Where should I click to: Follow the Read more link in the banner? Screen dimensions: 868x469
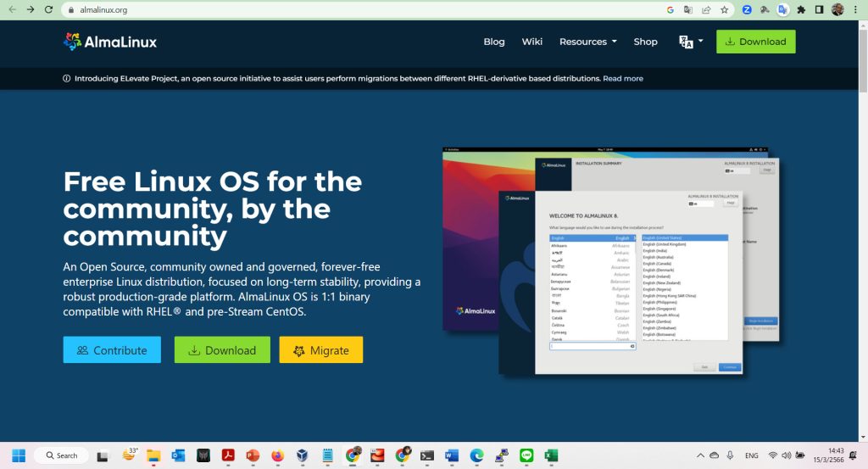click(622, 78)
